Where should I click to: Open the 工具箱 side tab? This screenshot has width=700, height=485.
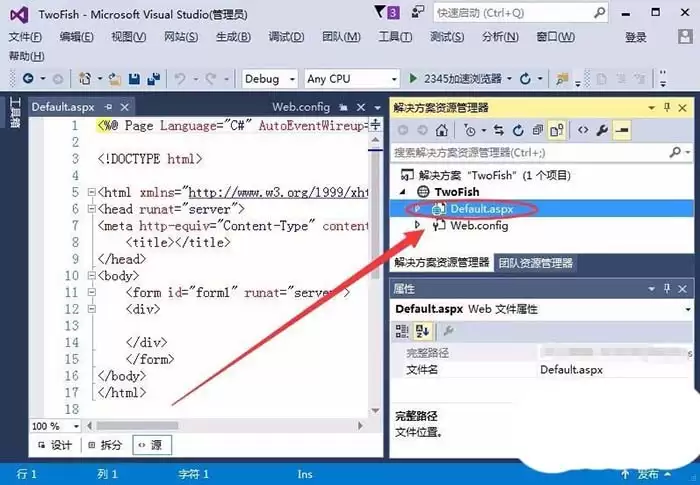tap(15, 113)
